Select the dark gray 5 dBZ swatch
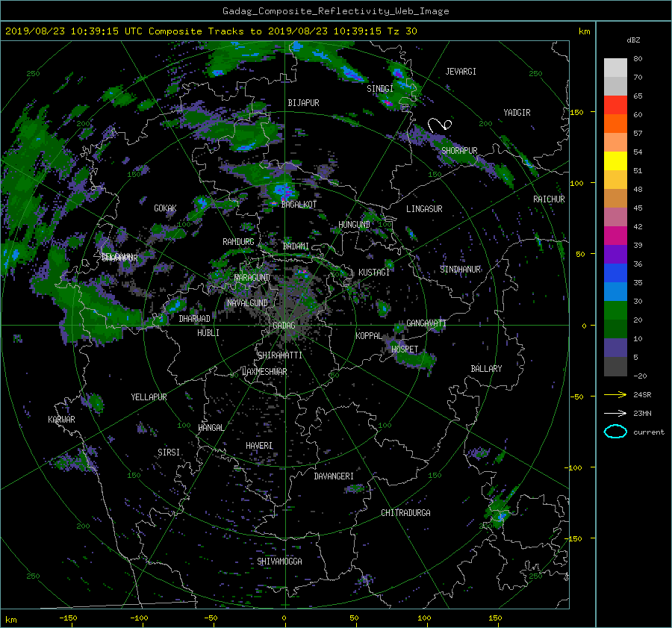Viewport: 672px width, 628px height. coord(615,366)
